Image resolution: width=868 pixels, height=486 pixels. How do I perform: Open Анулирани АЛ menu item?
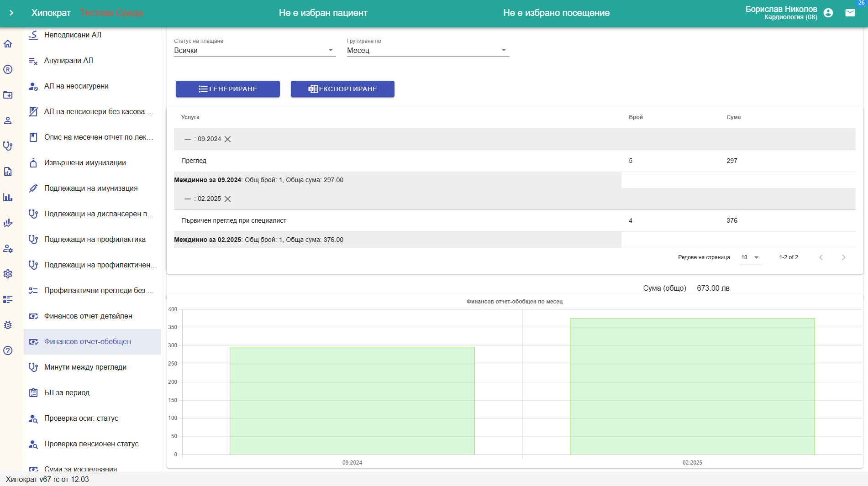[x=93, y=61]
